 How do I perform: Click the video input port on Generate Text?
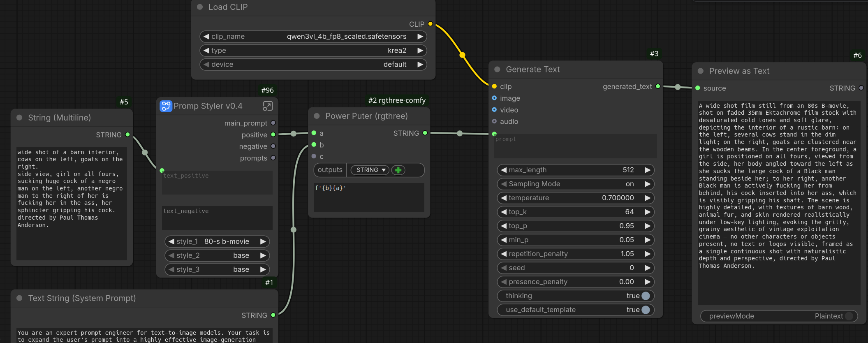point(494,110)
